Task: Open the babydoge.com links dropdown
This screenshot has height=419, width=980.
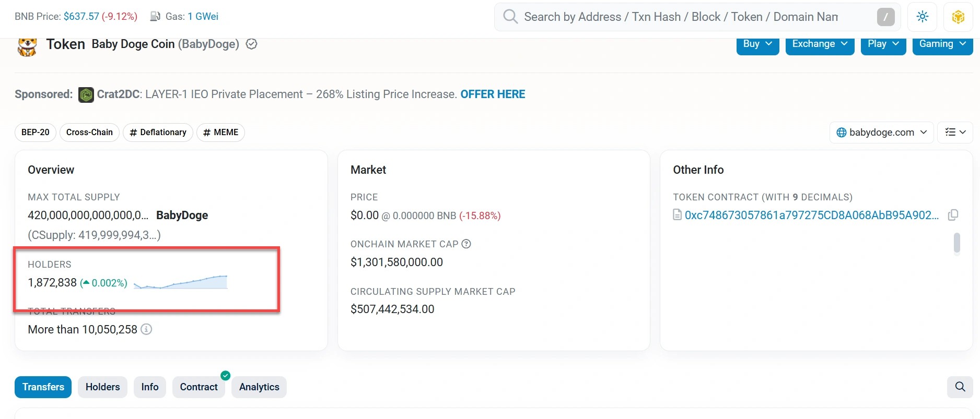Action: [x=881, y=133]
